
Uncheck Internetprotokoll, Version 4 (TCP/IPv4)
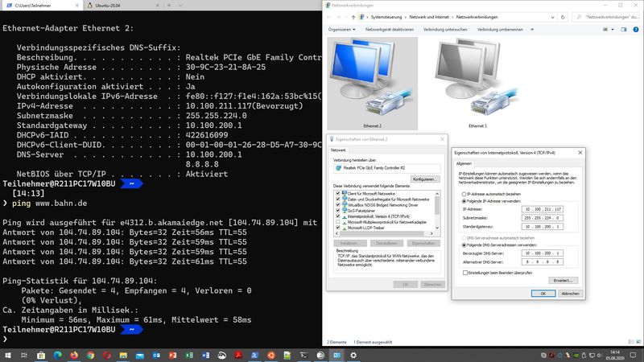tap(338, 216)
